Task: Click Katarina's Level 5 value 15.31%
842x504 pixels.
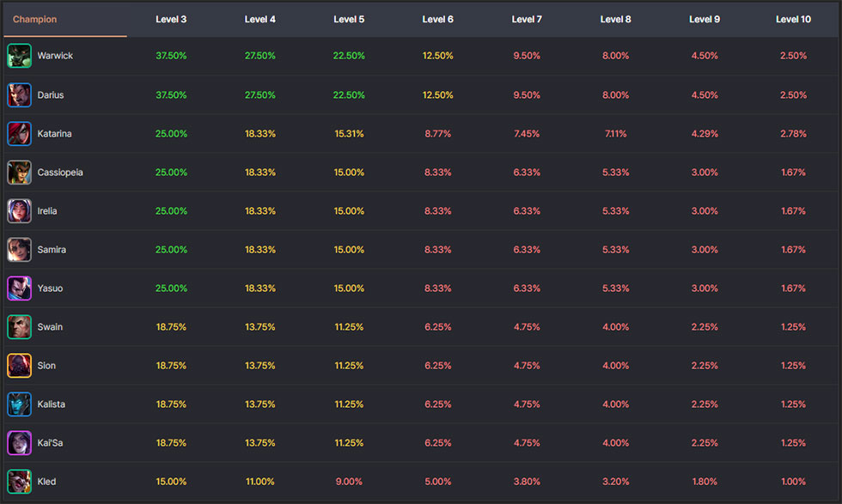Action: (x=349, y=134)
